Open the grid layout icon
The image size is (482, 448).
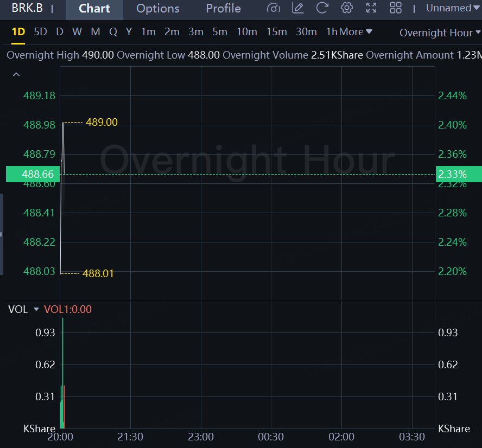click(x=396, y=8)
